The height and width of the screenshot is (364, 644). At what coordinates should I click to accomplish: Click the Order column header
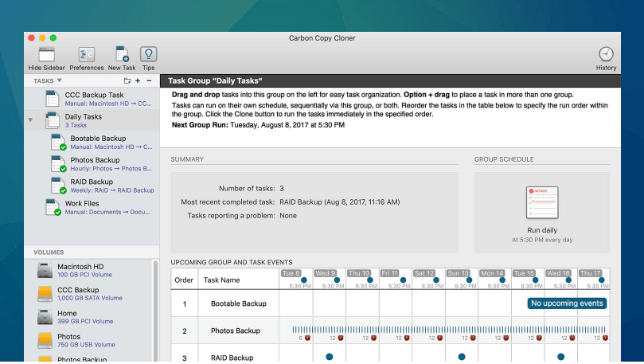(x=184, y=280)
